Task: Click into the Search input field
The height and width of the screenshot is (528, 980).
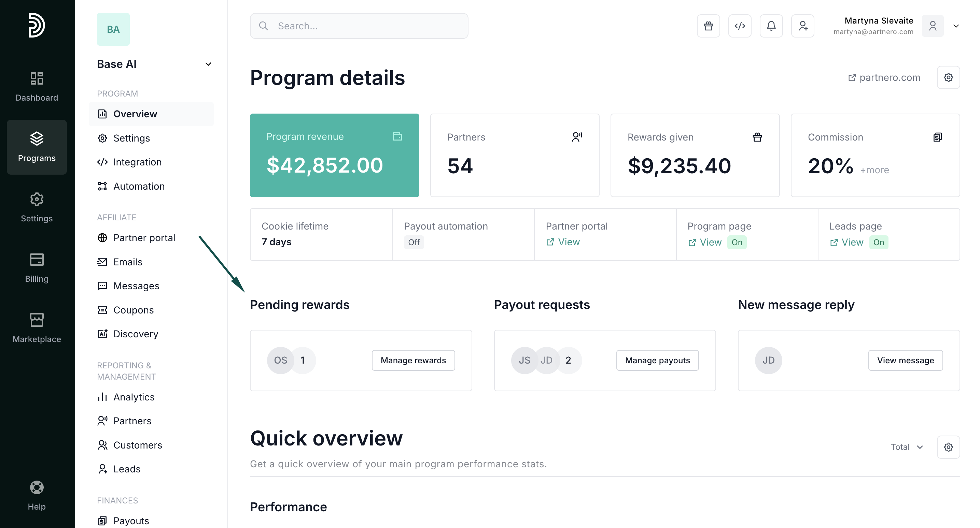Action: (359, 26)
